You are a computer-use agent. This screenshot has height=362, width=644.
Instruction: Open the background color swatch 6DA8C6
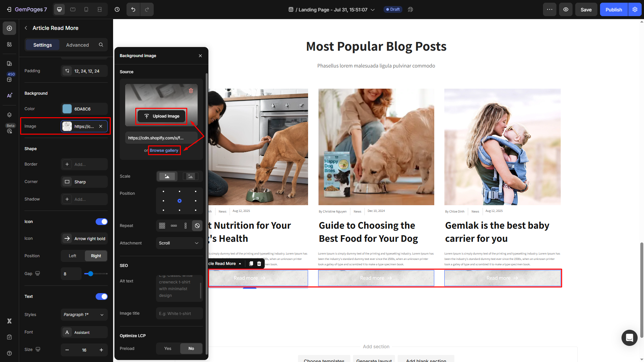67,109
